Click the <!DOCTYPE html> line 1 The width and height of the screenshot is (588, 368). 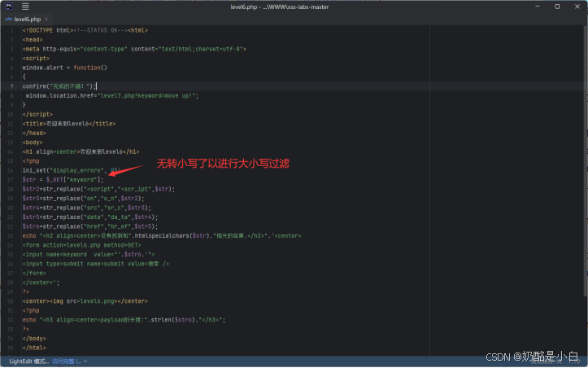point(85,30)
